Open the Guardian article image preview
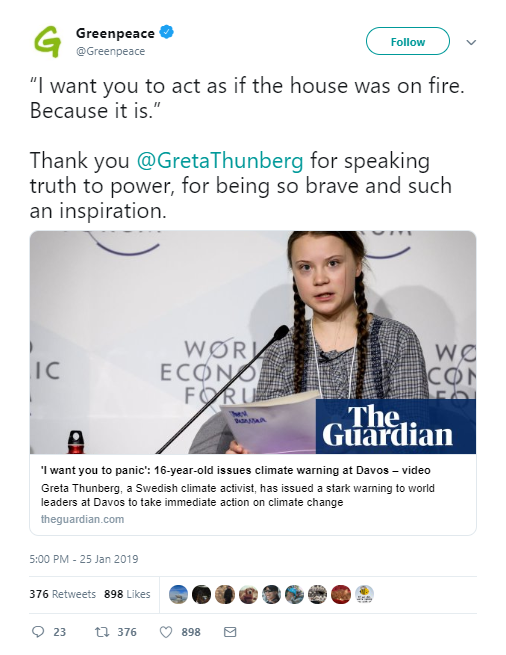This screenshot has width=506, height=655. pos(253,342)
